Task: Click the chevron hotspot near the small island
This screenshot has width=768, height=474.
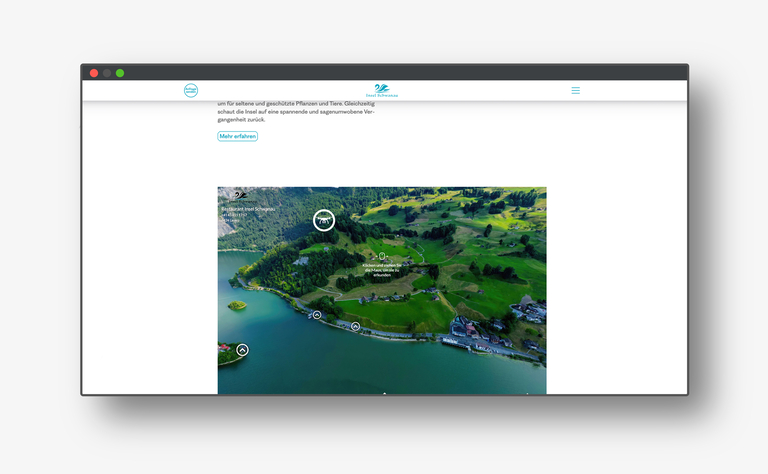Action: [x=242, y=350]
